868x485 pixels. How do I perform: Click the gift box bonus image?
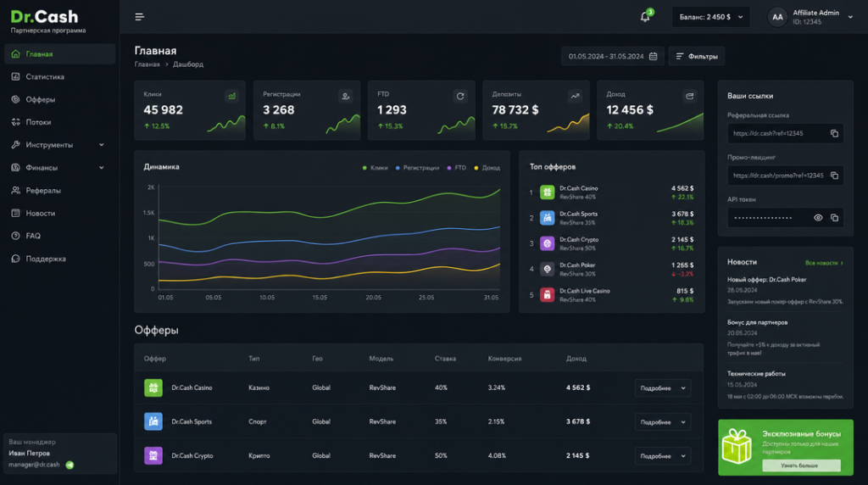click(737, 446)
